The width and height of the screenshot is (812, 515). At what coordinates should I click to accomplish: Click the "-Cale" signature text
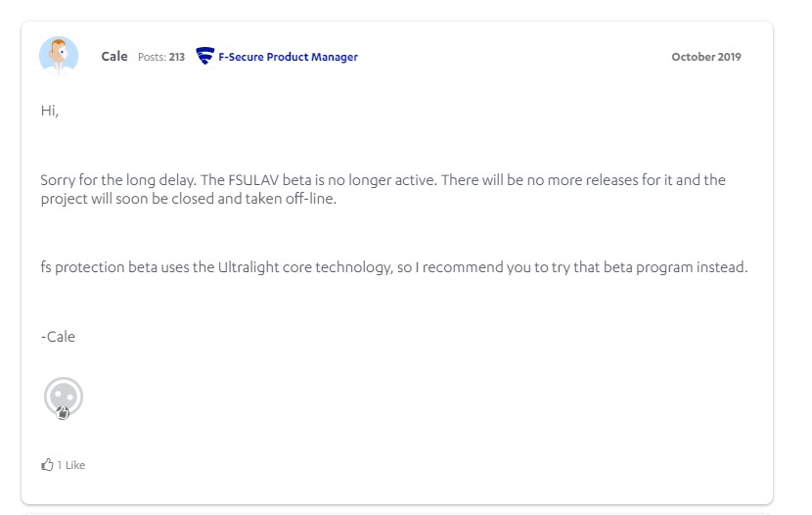pyautogui.click(x=58, y=337)
